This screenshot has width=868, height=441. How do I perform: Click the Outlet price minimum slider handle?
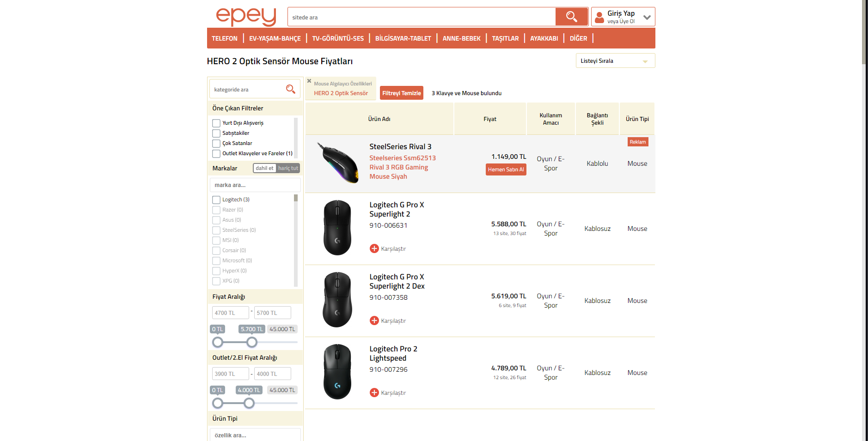(x=218, y=403)
